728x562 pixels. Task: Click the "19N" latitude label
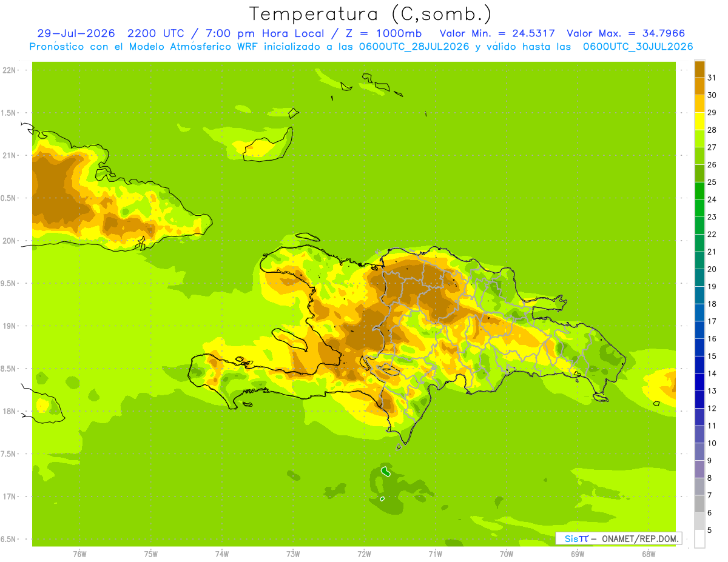click(x=9, y=326)
